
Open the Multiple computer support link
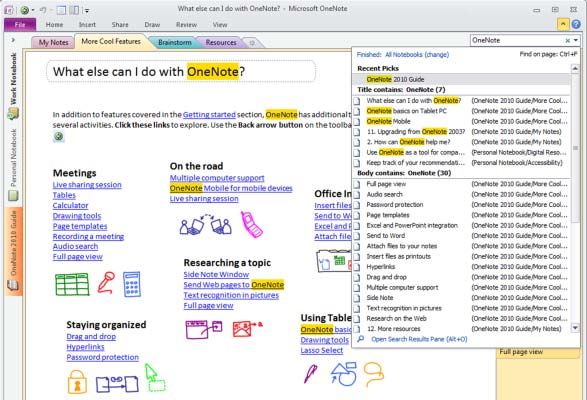click(x=217, y=178)
